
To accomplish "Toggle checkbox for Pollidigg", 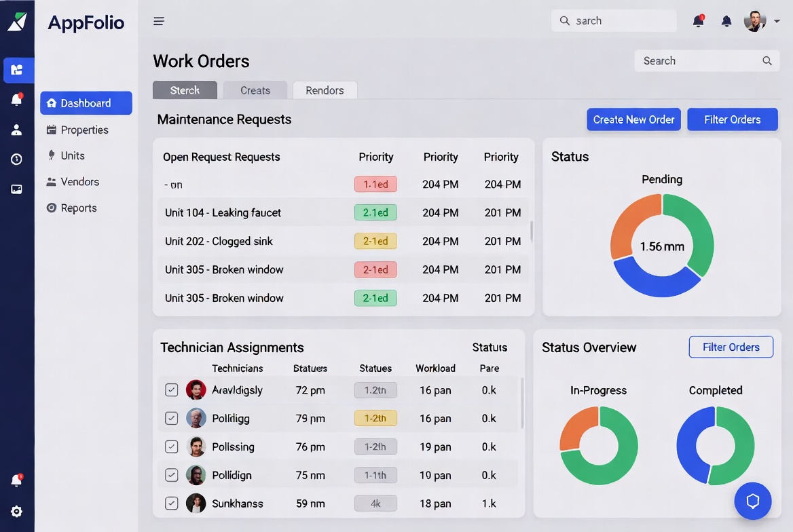I will point(172,418).
